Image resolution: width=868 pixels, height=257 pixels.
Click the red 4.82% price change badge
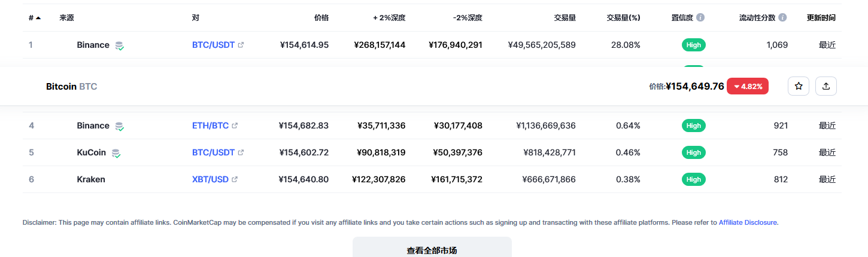[748, 86]
